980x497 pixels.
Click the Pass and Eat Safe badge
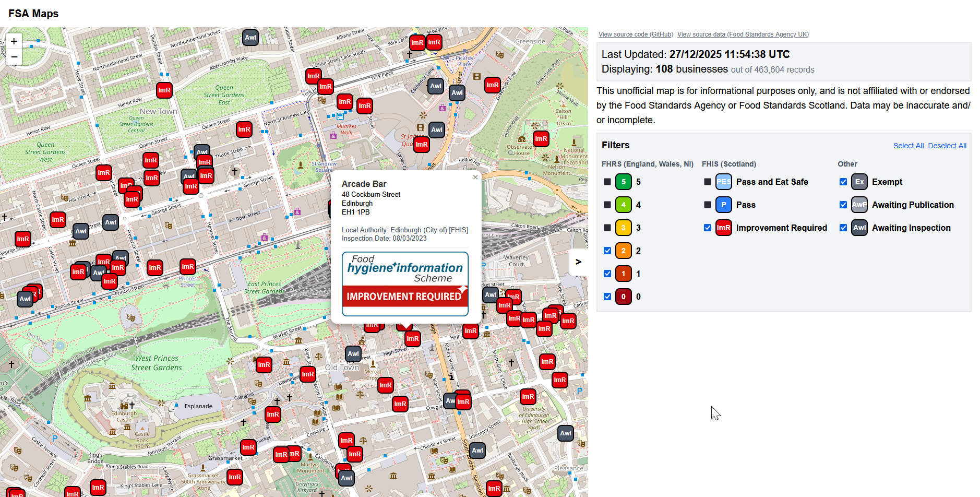723,182
